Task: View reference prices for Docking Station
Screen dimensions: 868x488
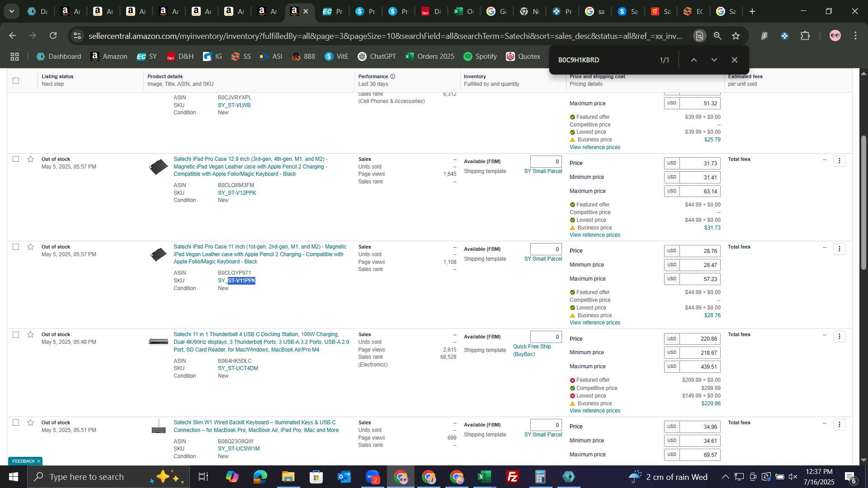Action: 594,411
